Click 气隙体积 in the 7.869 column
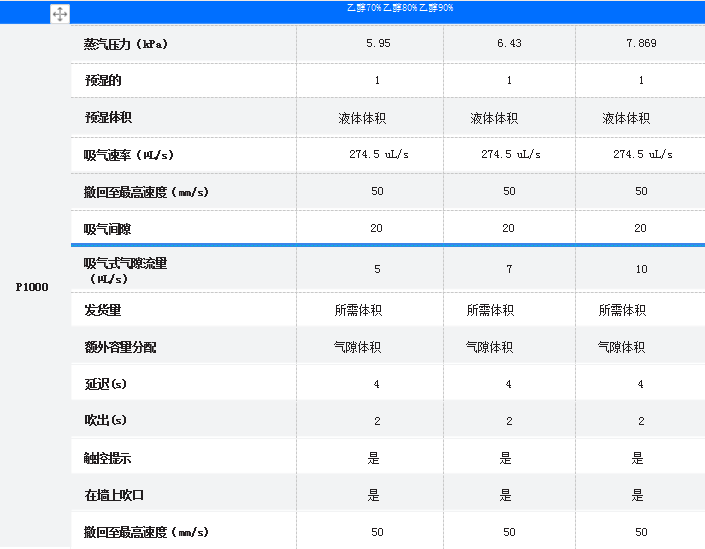705x549 pixels. [x=621, y=347]
